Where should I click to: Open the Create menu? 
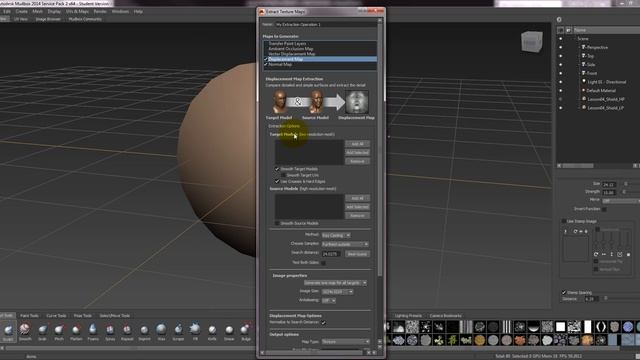click(21, 11)
